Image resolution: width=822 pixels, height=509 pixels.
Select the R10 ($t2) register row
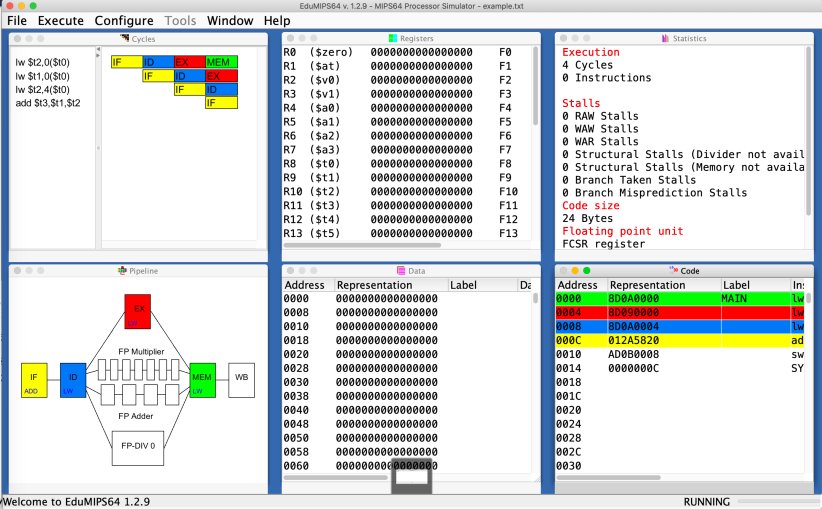coord(390,191)
